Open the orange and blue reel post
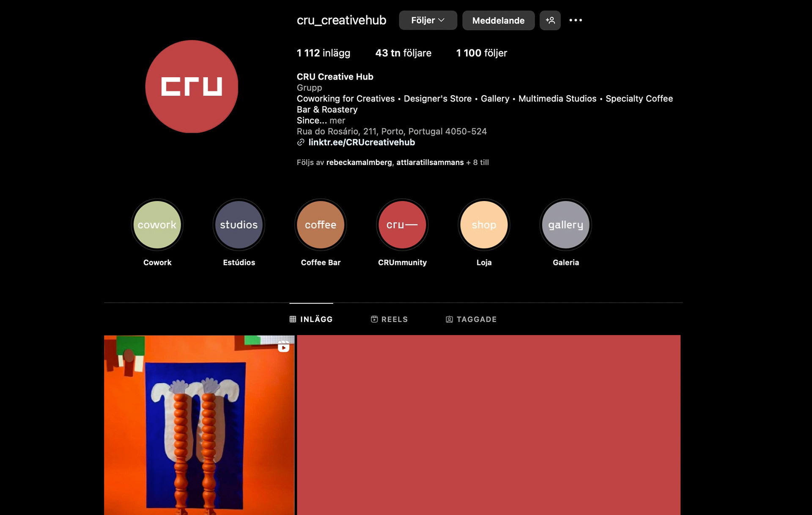This screenshot has height=515, width=812. pyautogui.click(x=199, y=425)
